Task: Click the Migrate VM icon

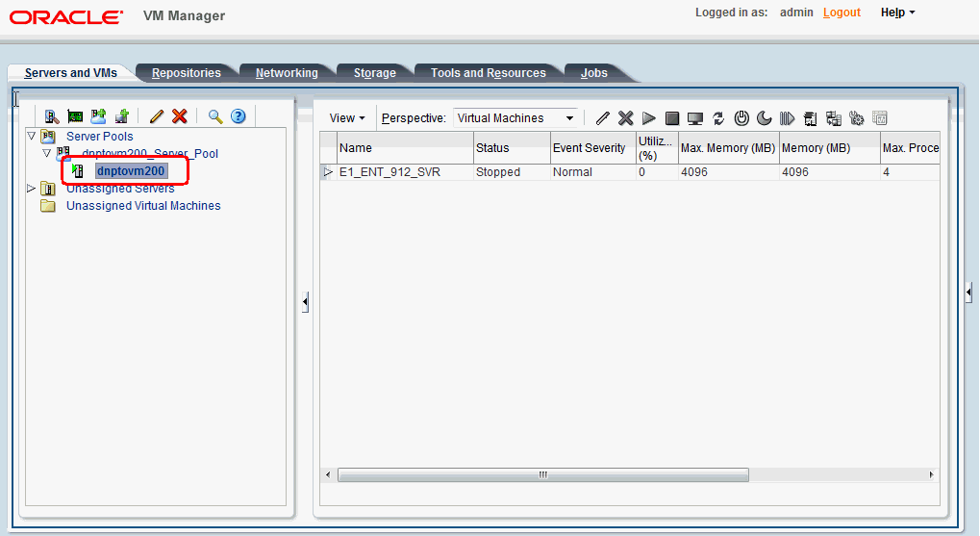Action: (810, 118)
